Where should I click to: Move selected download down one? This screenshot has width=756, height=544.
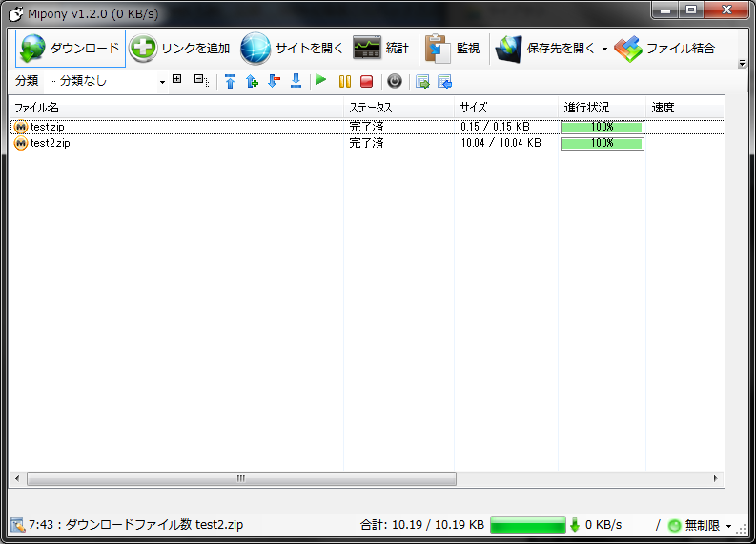[274, 81]
